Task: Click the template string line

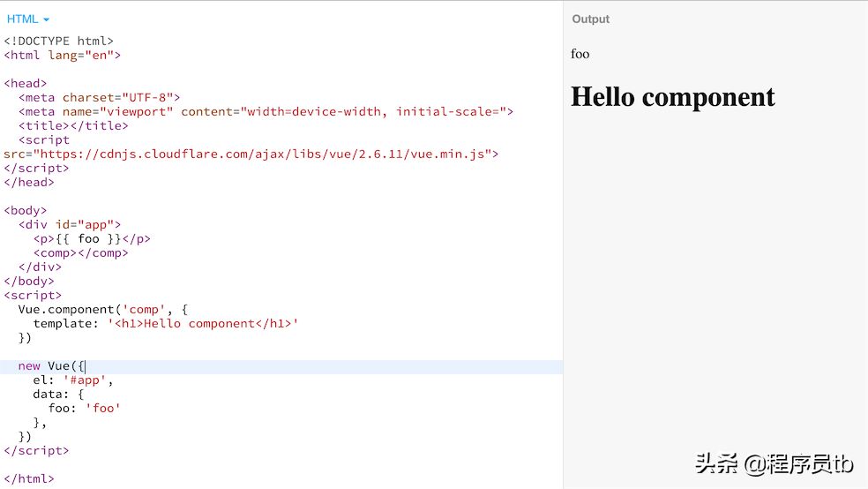Action: tap(166, 323)
